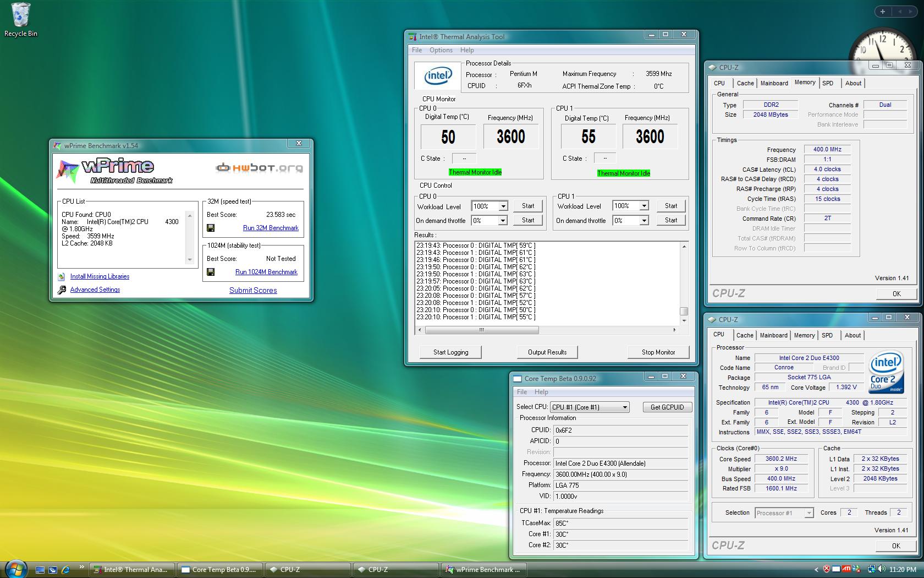The image size is (924, 578).
Task: Click the Results horizontal scrollbar thumb
Action: pyautogui.click(x=481, y=330)
